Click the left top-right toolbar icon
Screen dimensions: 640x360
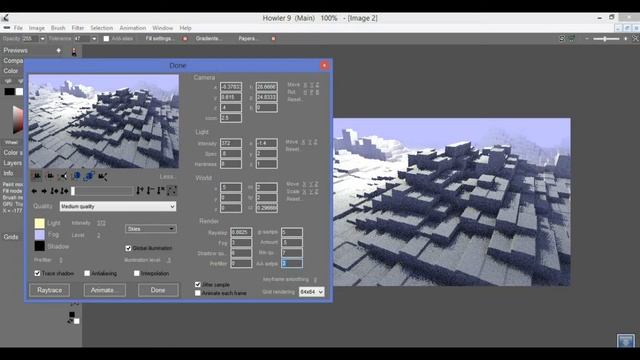pos(562,38)
